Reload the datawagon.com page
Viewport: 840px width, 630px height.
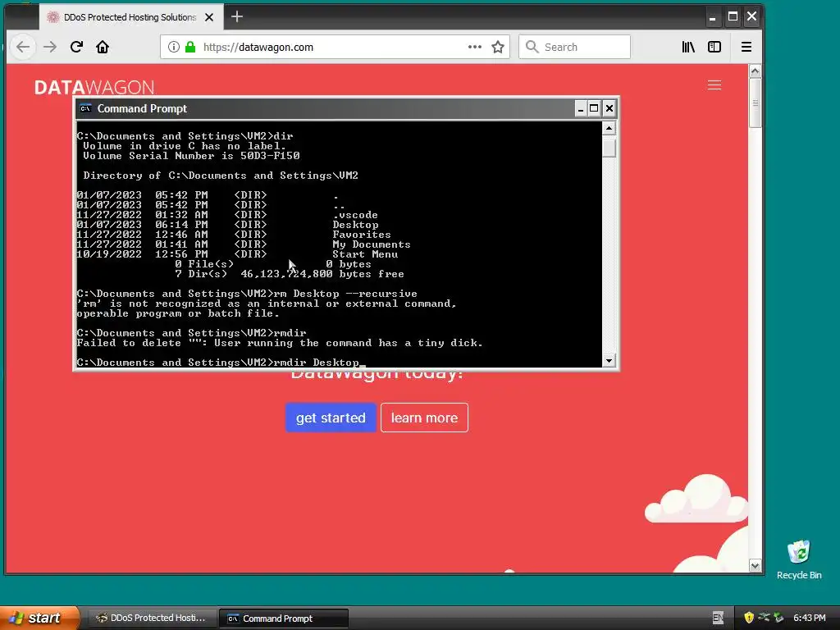click(76, 47)
